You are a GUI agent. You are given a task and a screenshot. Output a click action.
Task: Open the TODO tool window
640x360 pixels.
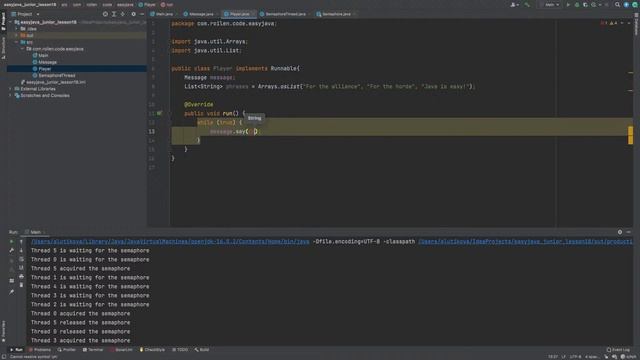pos(180,350)
